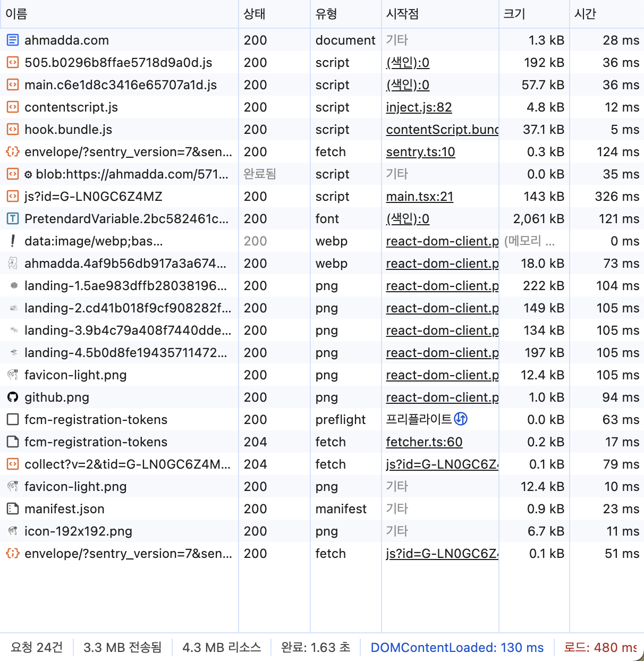Image resolution: width=644 pixels, height=661 pixels.
Task: Click the script icon for js?id=G-LN0GC6Z4MZ
Action: (13, 196)
